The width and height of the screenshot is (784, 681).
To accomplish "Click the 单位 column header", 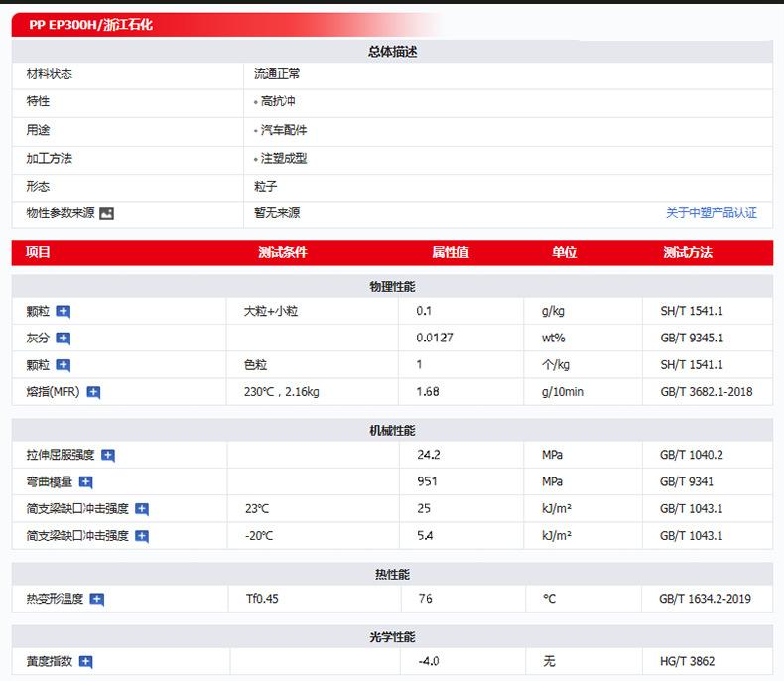I will click(564, 252).
